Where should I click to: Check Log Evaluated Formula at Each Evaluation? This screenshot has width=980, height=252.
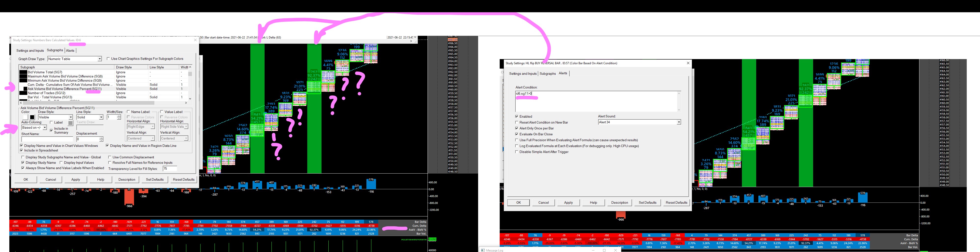click(517, 146)
